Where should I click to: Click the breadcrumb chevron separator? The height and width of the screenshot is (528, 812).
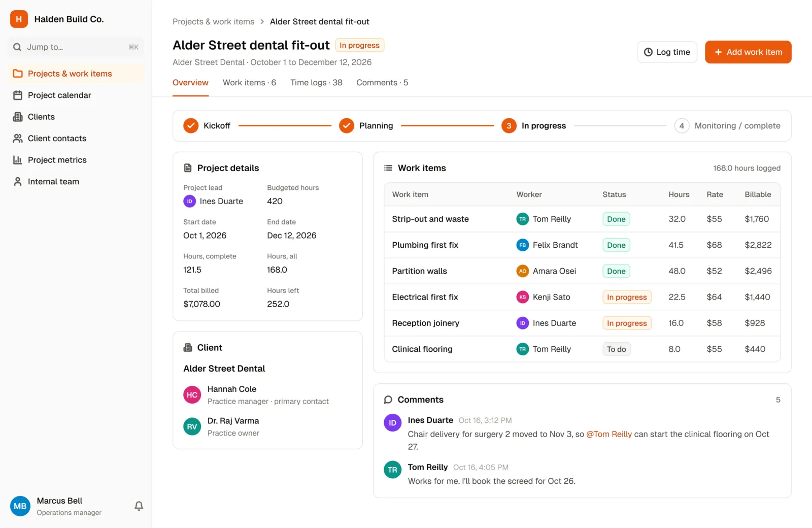click(x=262, y=22)
